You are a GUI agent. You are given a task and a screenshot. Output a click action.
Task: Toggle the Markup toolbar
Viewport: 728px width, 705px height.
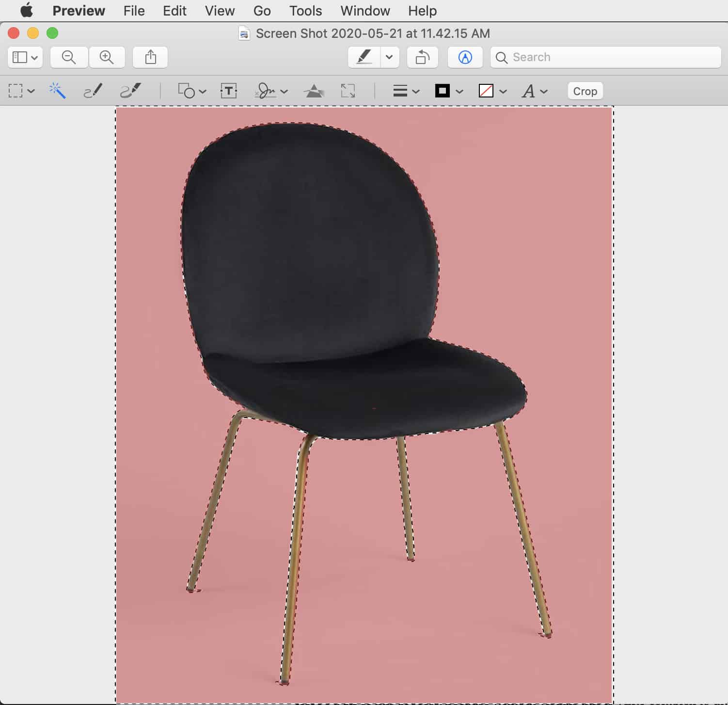[465, 57]
